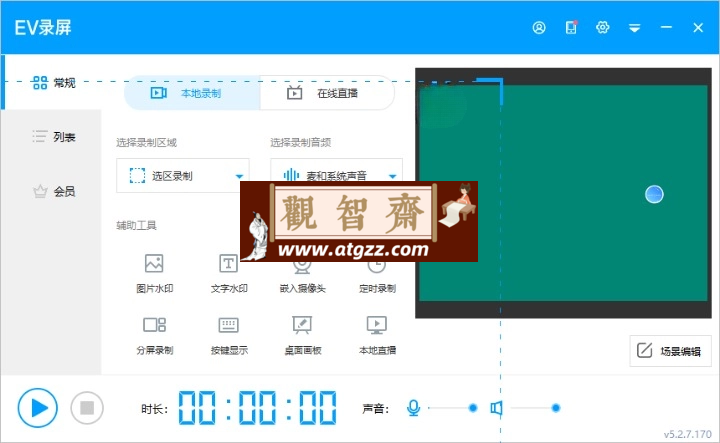Open the 会员 sidebar tab
Viewport: 720px width, 443px height.
[x=53, y=191]
